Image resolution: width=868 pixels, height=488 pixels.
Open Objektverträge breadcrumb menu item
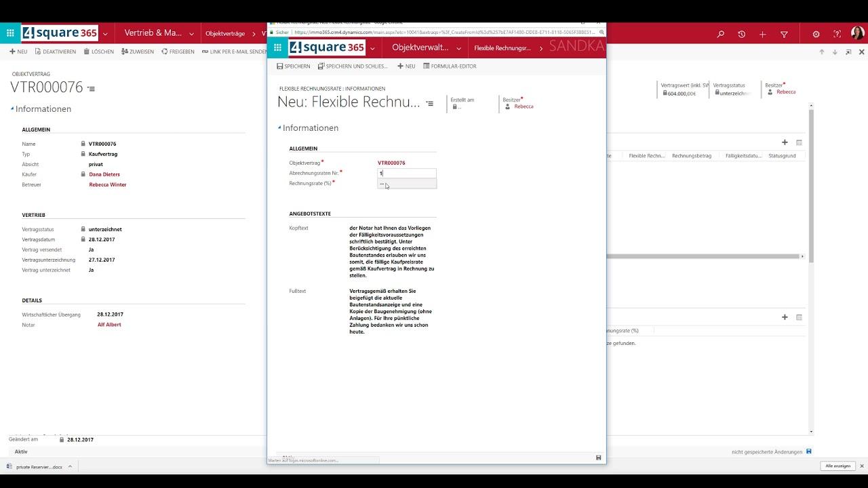pos(225,33)
